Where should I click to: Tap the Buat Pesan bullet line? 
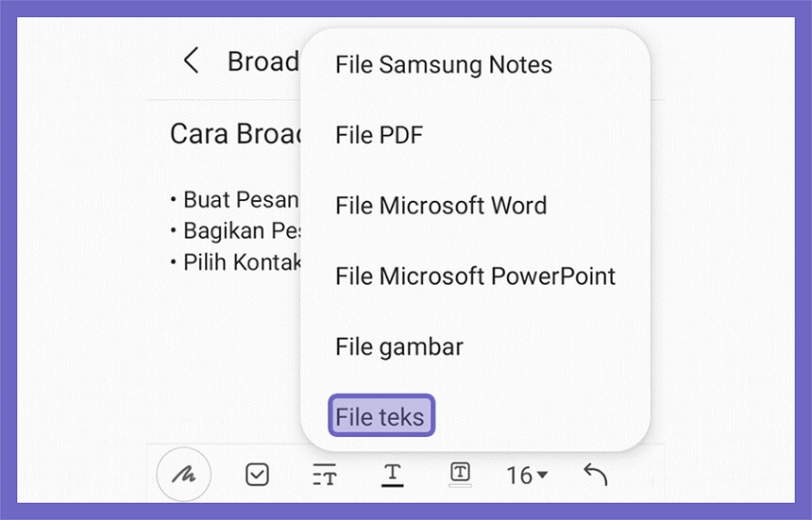pyautogui.click(x=235, y=199)
